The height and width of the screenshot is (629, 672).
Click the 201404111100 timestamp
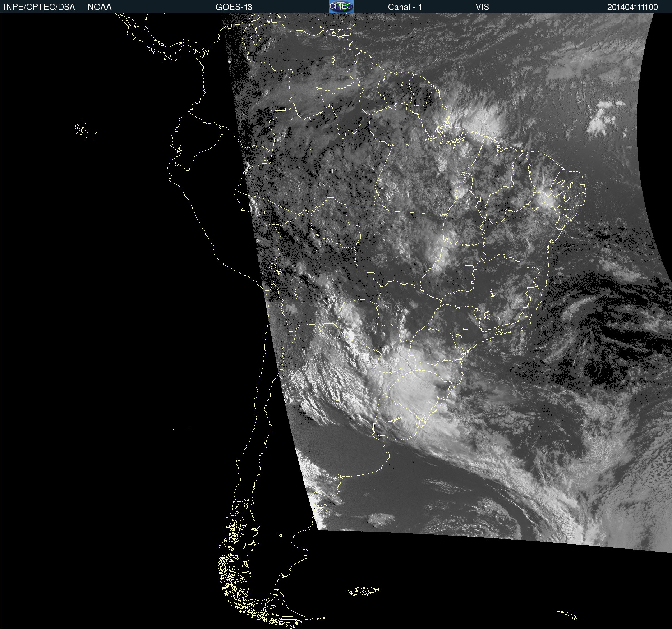632,7
